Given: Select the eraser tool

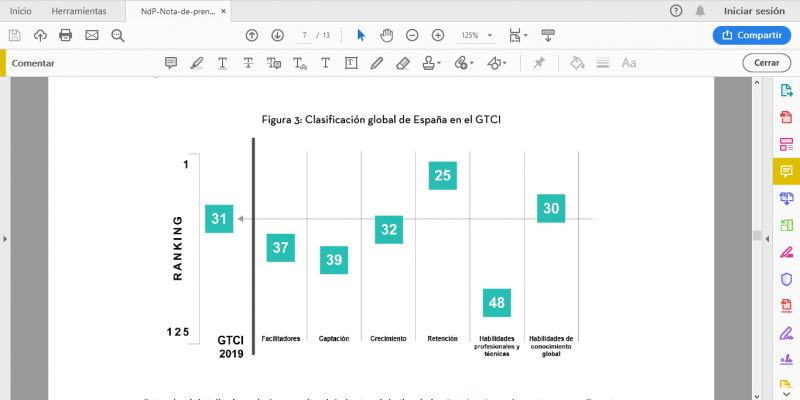Looking at the screenshot, I should click(x=402, y=63).
